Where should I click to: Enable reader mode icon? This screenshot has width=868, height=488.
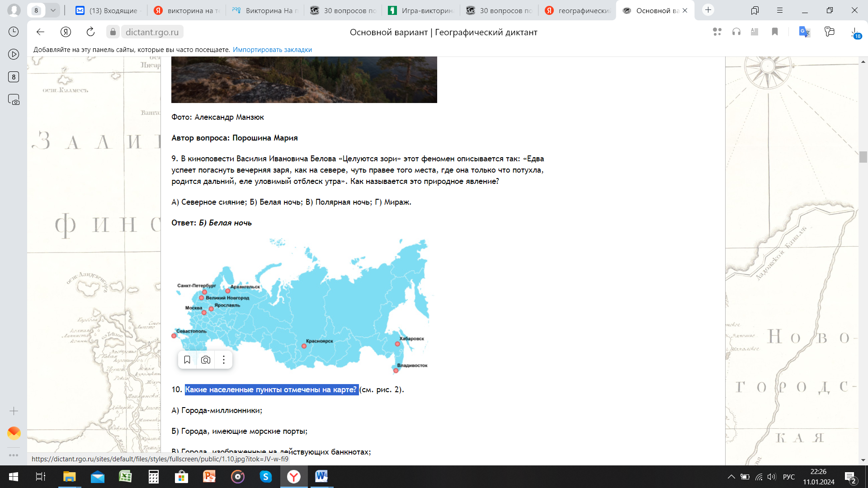755,32
